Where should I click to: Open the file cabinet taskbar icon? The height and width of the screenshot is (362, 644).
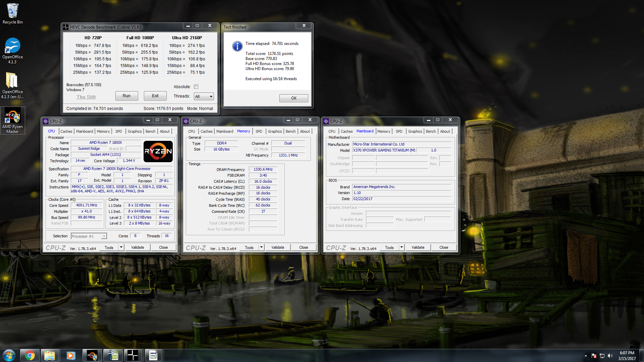[112, 355]
